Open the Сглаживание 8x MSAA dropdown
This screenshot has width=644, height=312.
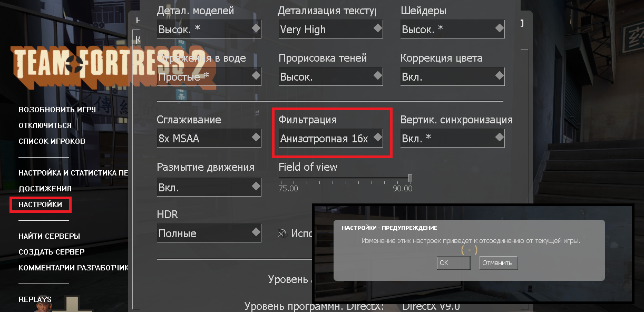tap(209, 138)
